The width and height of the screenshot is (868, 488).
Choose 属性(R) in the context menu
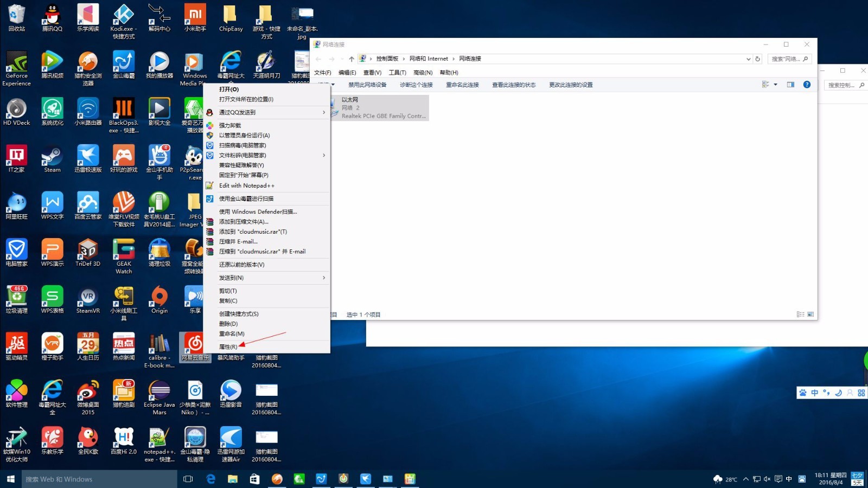[x=228, y=347]
